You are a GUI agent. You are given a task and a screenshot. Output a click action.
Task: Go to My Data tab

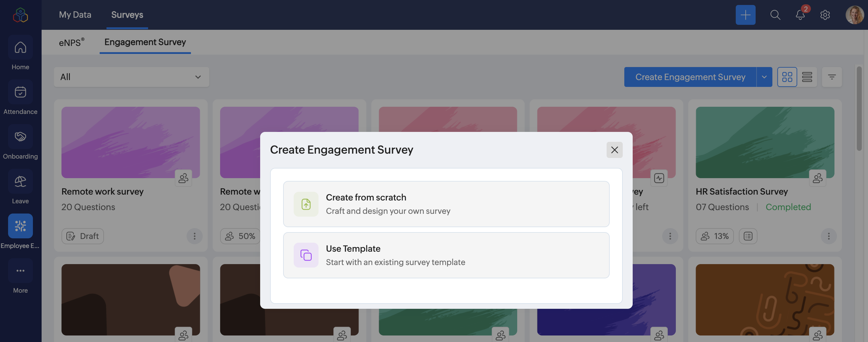75,15
